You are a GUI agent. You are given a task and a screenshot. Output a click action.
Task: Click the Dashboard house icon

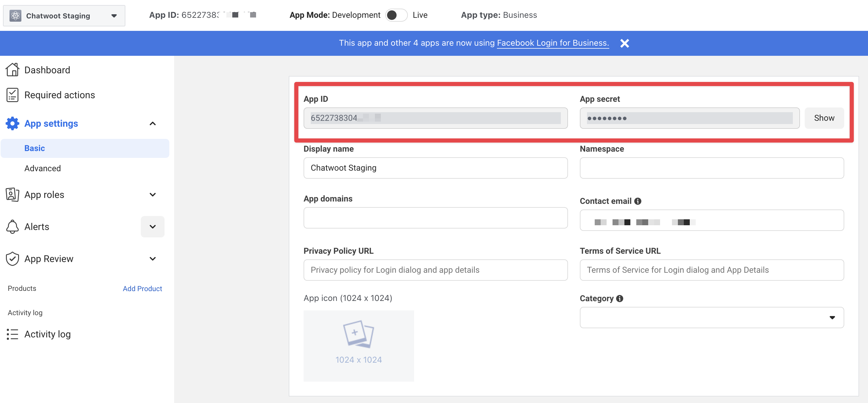(12, 70)
